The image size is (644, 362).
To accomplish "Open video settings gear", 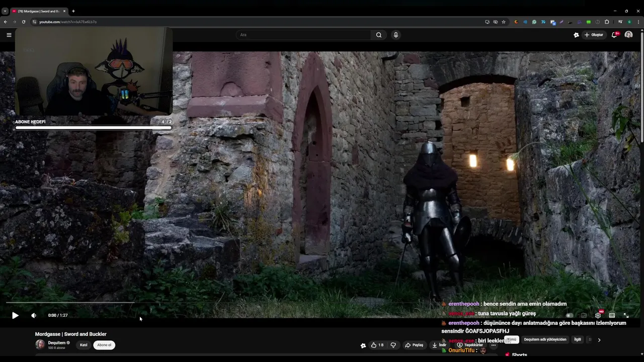I will click(x=598, y=315).
